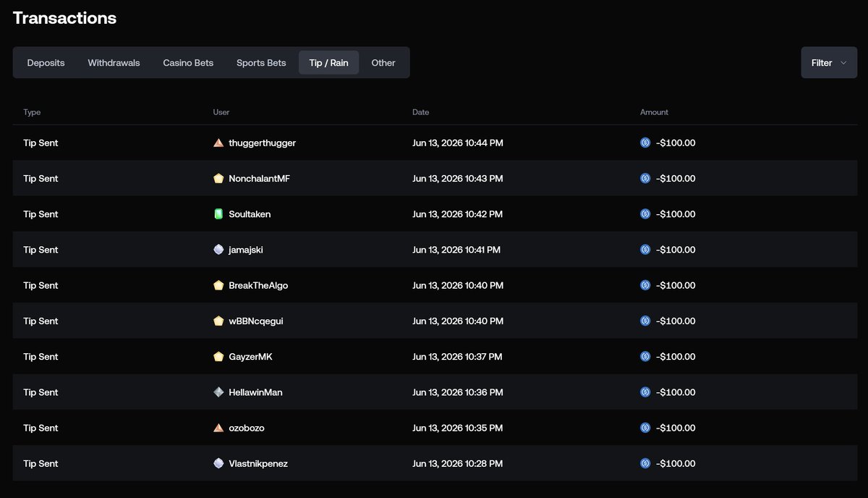Open user wBBNcqegui's profile
The width and height of the screenshot is (868, 498).
click(256, 321)
